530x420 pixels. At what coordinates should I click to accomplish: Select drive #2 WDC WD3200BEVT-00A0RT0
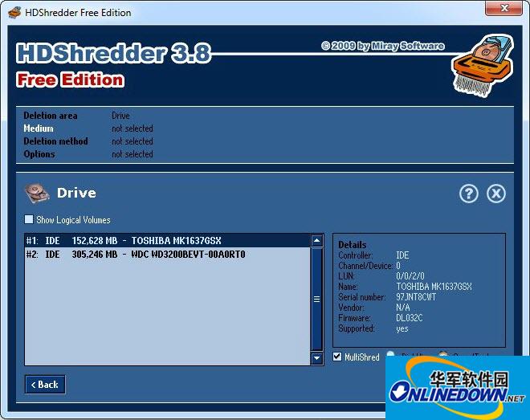[x=167, y=254]
